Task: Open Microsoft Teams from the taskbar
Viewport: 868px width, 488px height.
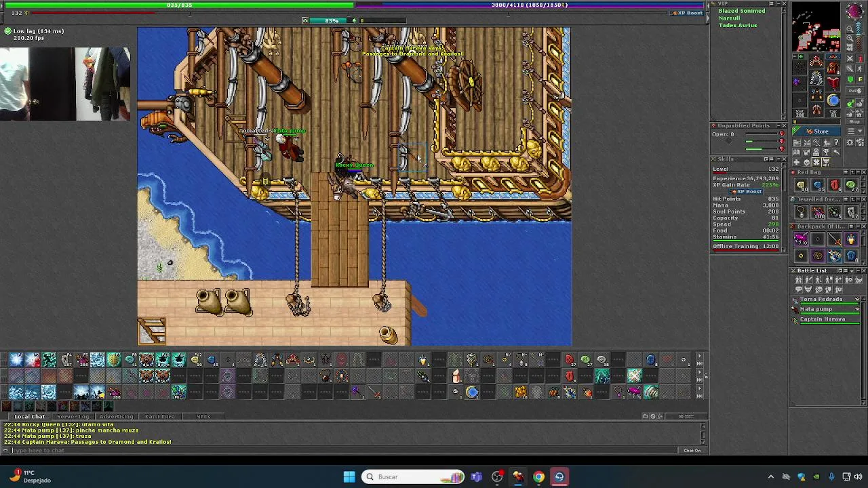Action: click(476, 476)
